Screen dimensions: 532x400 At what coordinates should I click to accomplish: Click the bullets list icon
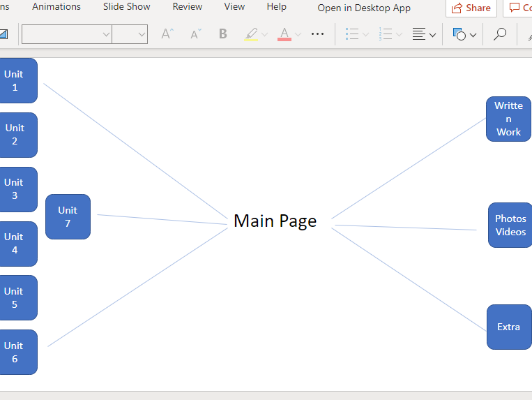[x=352, y=34]
